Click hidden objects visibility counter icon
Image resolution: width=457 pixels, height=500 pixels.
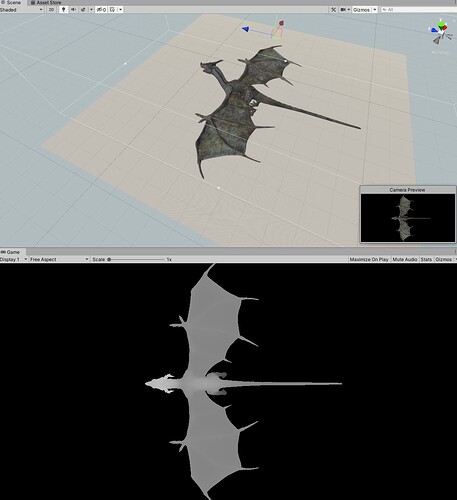(x=101, y=10)
